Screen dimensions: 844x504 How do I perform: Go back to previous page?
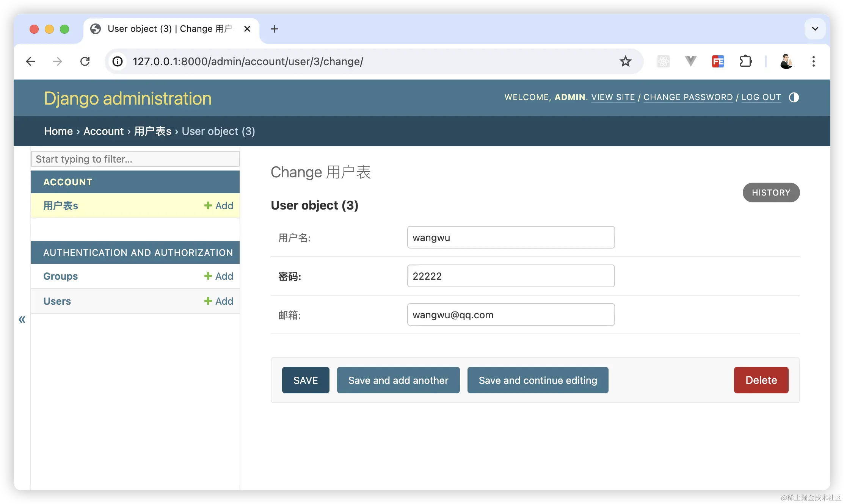pos(30,61)
